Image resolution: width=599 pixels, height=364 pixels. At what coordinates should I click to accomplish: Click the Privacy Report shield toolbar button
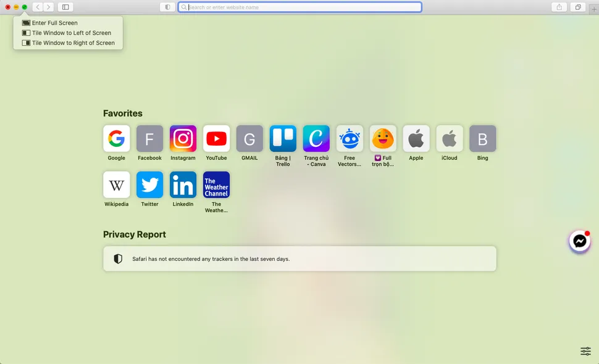point(167,7)
